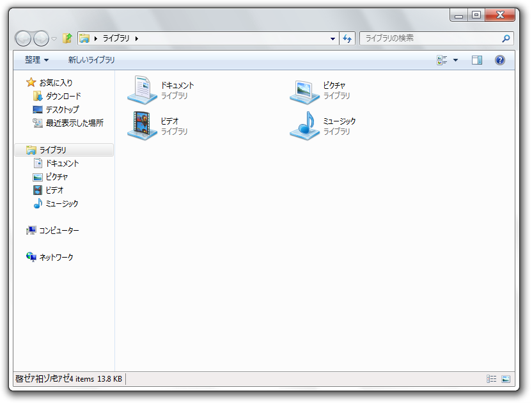
Task: Change view with the view icon button
Action: click(x=442, y=60)
